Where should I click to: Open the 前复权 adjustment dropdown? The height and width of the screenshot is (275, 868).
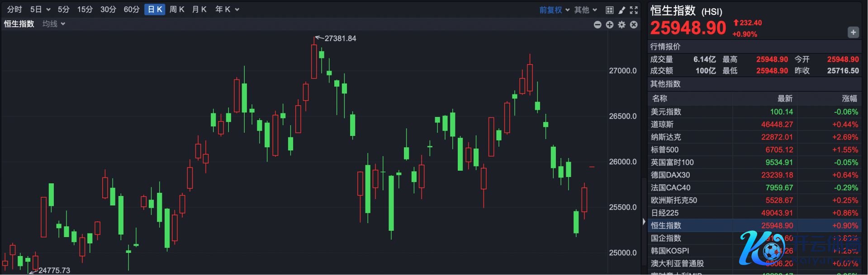(x=554, y=10)
